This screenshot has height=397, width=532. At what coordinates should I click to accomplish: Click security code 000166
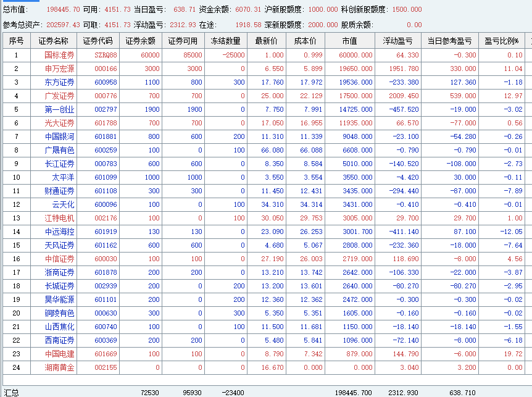point(106,69)
